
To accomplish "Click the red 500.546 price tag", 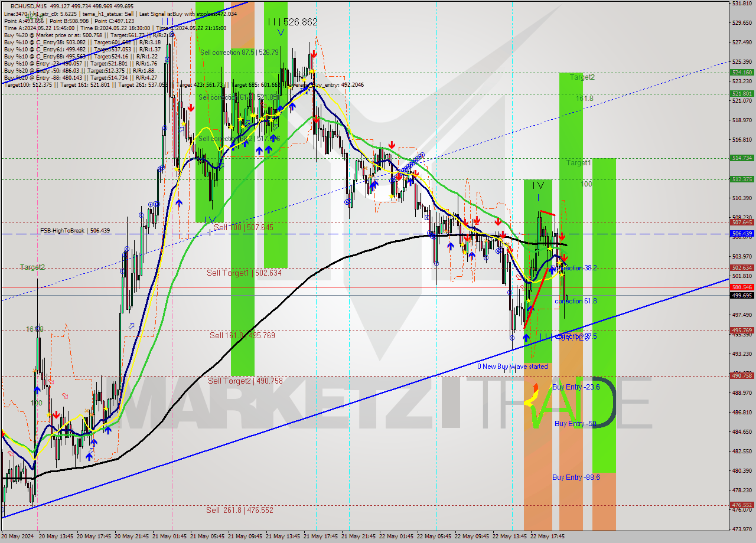I will (742, 287).
